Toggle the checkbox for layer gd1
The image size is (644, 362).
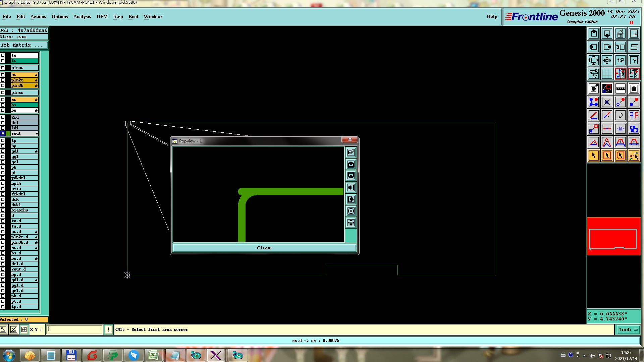tap(3, 151)
